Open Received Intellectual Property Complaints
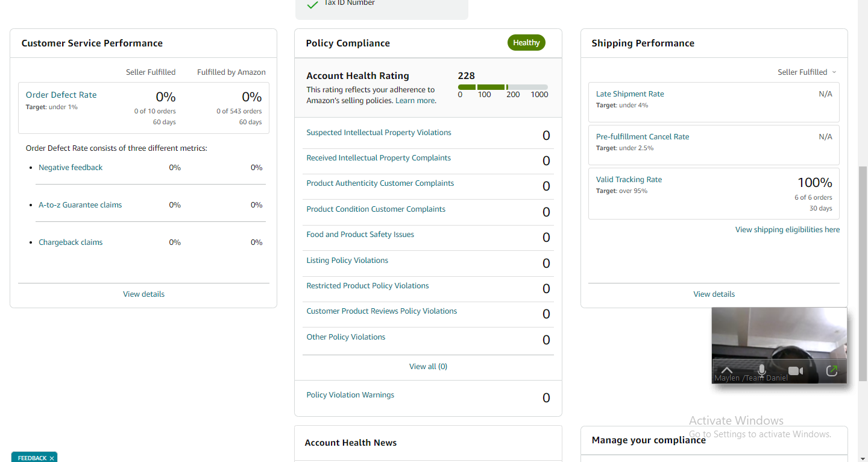 [x=379, y=158]
